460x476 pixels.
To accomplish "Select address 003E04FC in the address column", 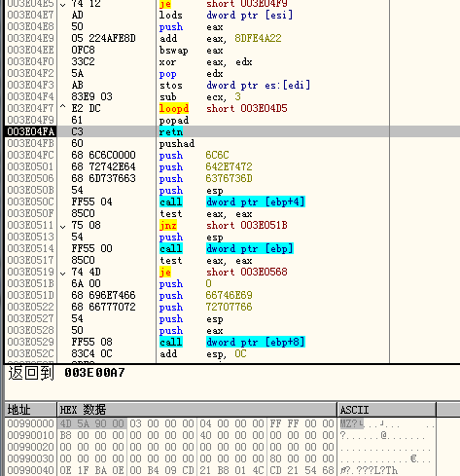I will [30, 155].
